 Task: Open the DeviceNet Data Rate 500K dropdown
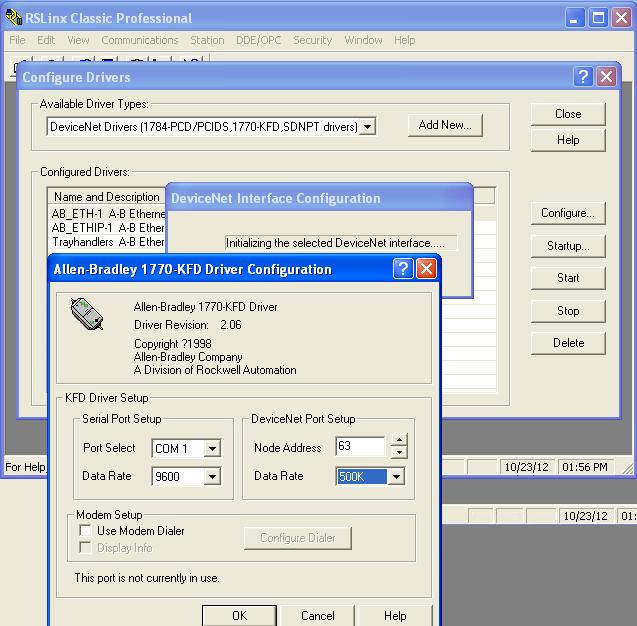pos(396,477)
